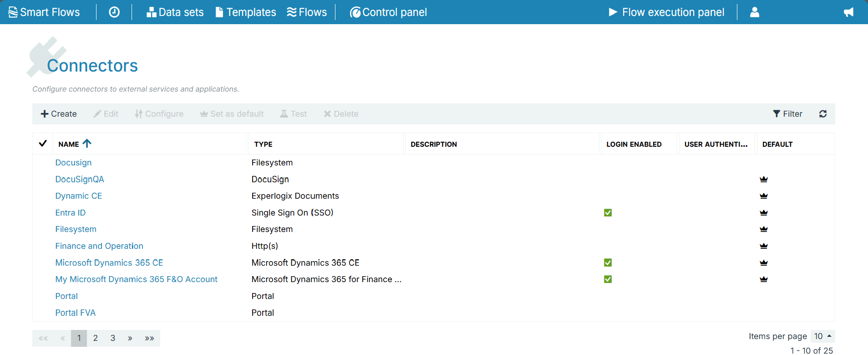Click the Delete toolbar button

click(x=341, y=114)
